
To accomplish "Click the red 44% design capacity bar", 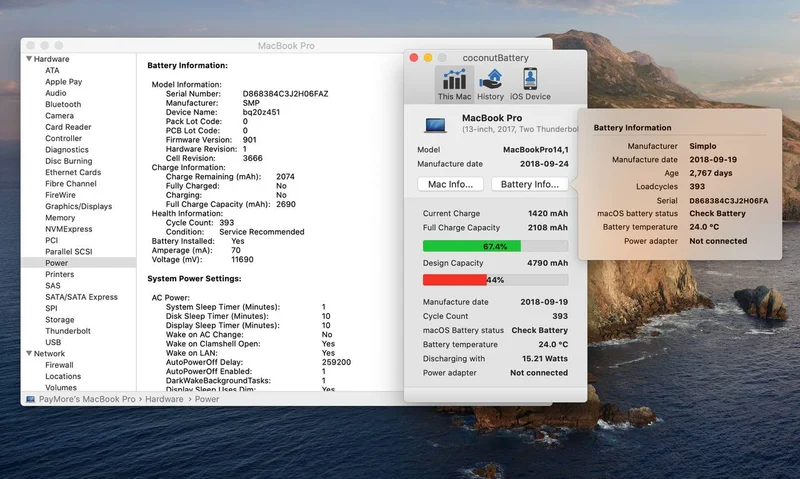I will [455, 280].
